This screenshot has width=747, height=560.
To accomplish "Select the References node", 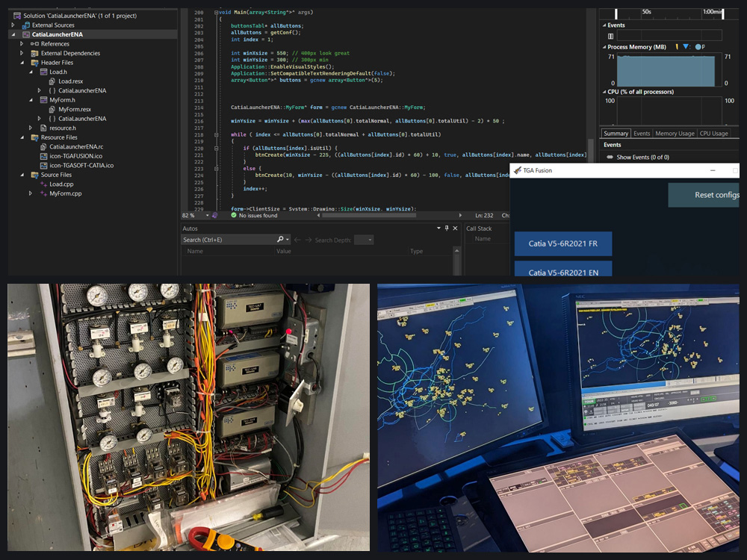I will point(55,44).
